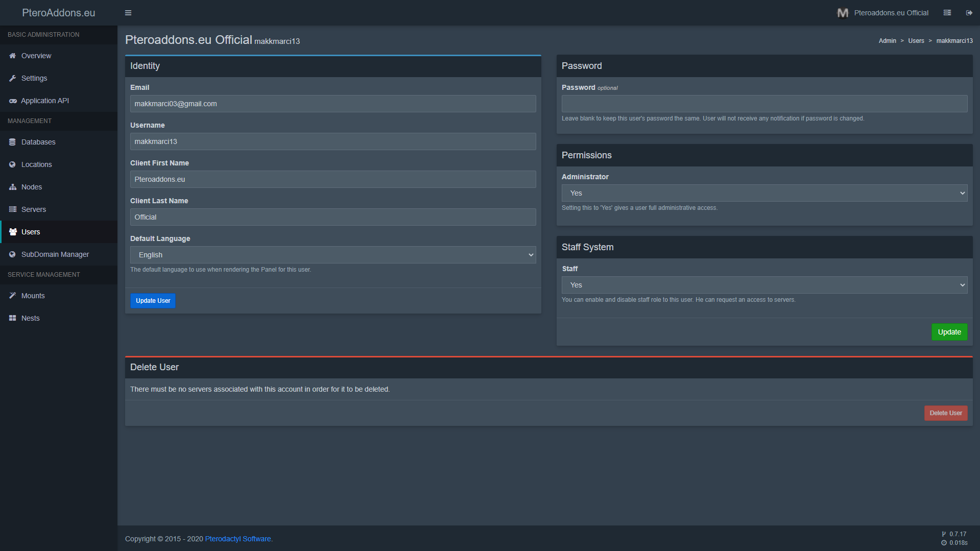980x551 pixels.
Task: Click into the Password input field
Action: click(x=764, y=104)
